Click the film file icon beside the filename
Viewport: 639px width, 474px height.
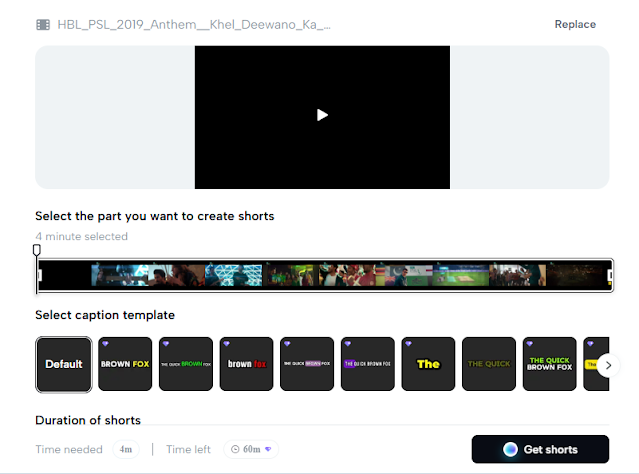coord(43,25)
